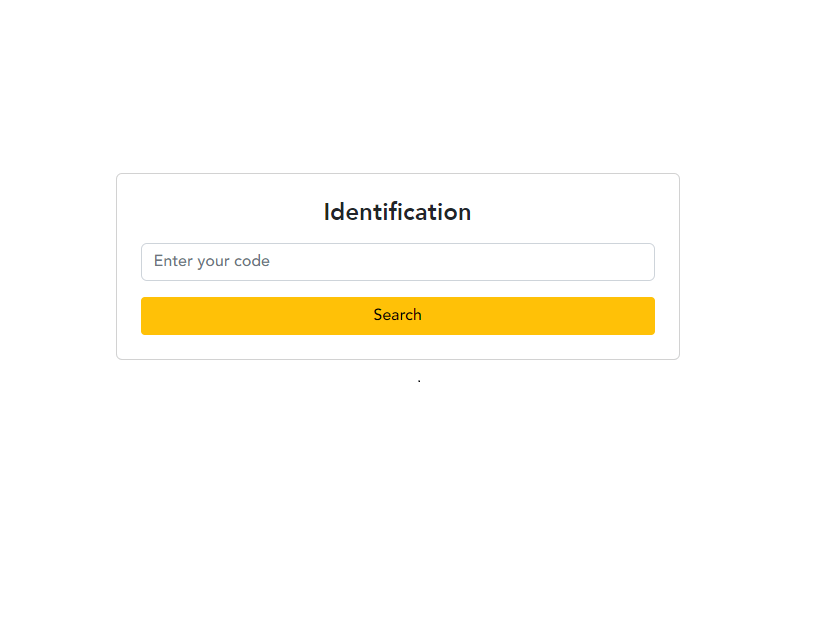Click the yellow Search button
Screen dimensions: 838x630
point(398,316)
